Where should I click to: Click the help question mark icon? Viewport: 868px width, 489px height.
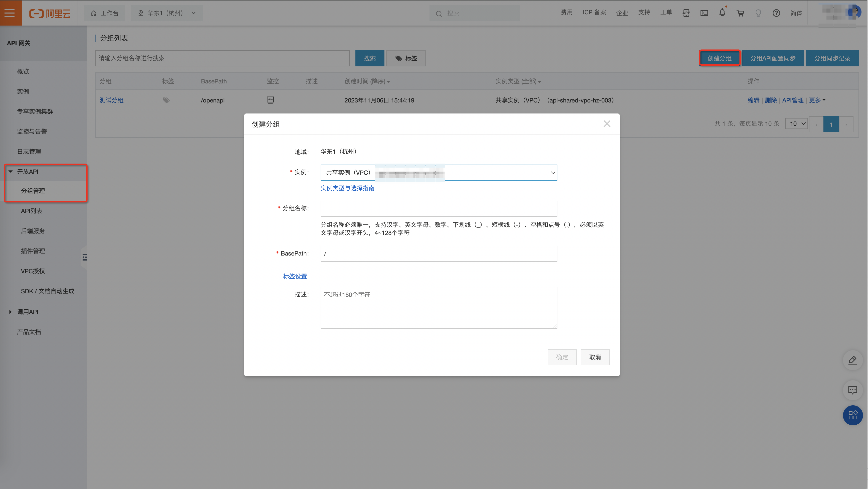click(776, 13)
